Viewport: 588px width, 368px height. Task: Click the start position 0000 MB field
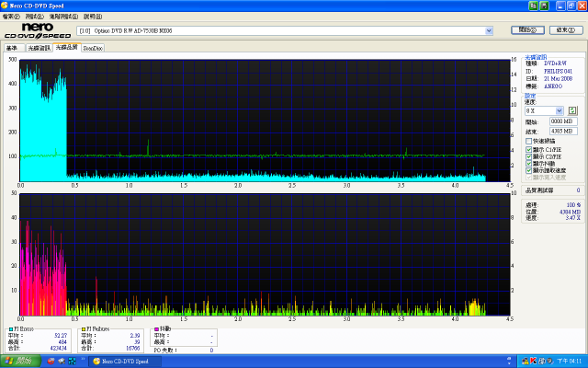point(563,121)
